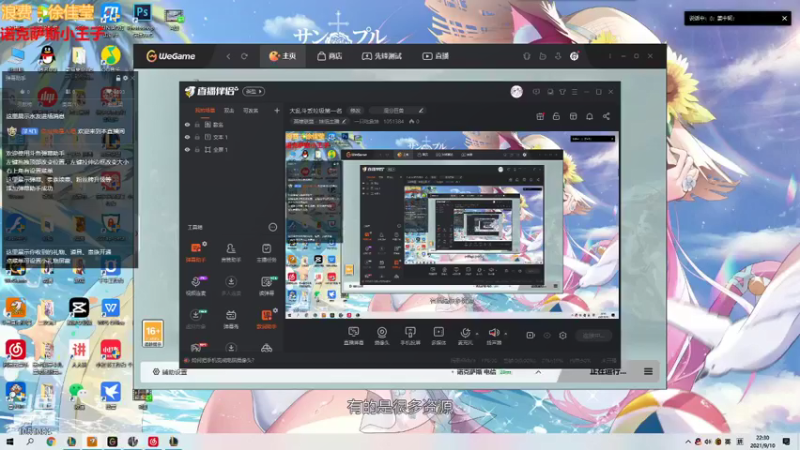Open settings gear on 弹幕助手 overlay panel
This screenshot has width=800, height=450.
[126, 78]
